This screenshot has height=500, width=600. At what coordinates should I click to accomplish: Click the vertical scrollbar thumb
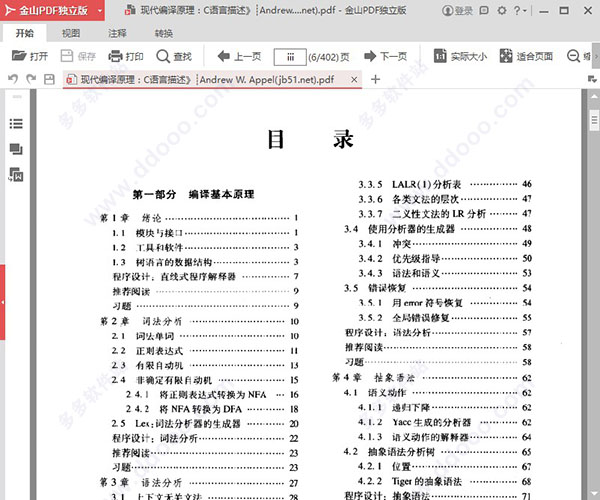(594, 121)
